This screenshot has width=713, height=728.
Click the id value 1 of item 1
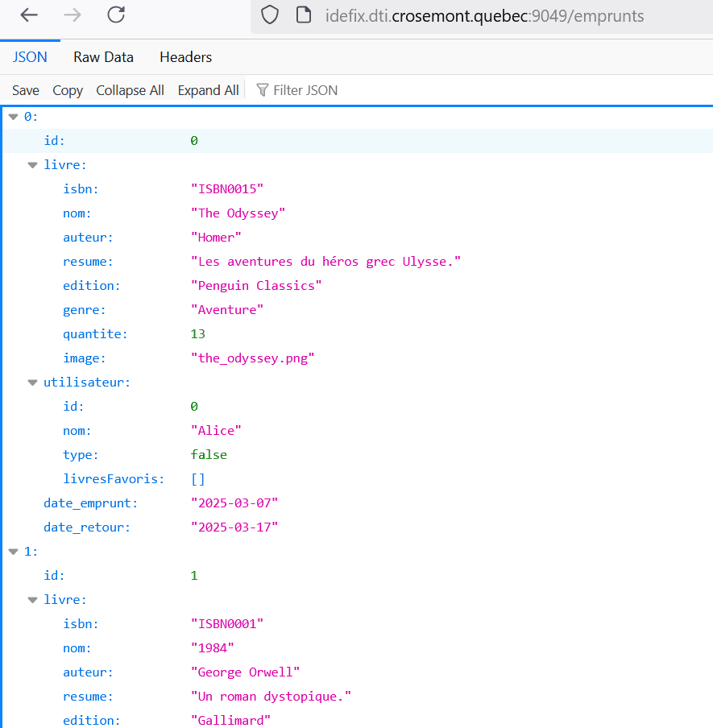point(194,576)
